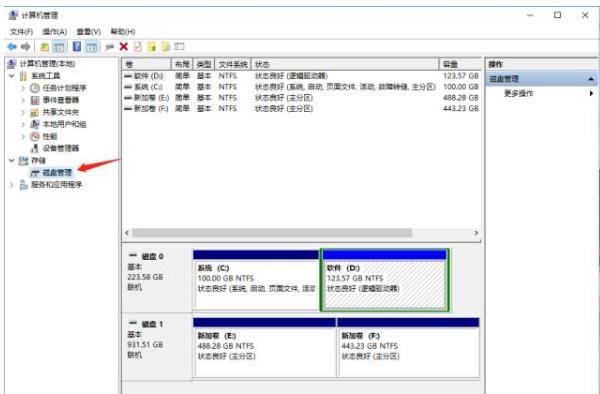The width and height of the screenshot is (600, 394).
Task: Click the 任务计划程序 clock icon
Action: [35, 88]
